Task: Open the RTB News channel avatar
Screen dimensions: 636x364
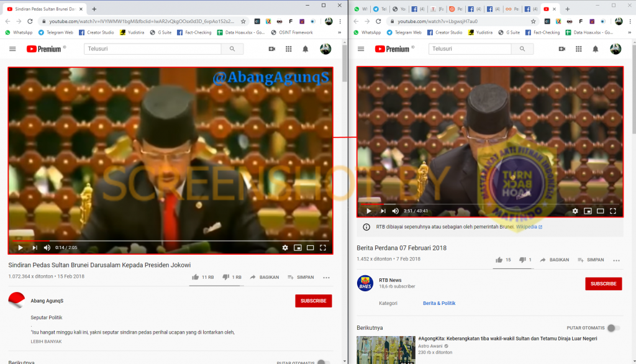Action: 365,283
